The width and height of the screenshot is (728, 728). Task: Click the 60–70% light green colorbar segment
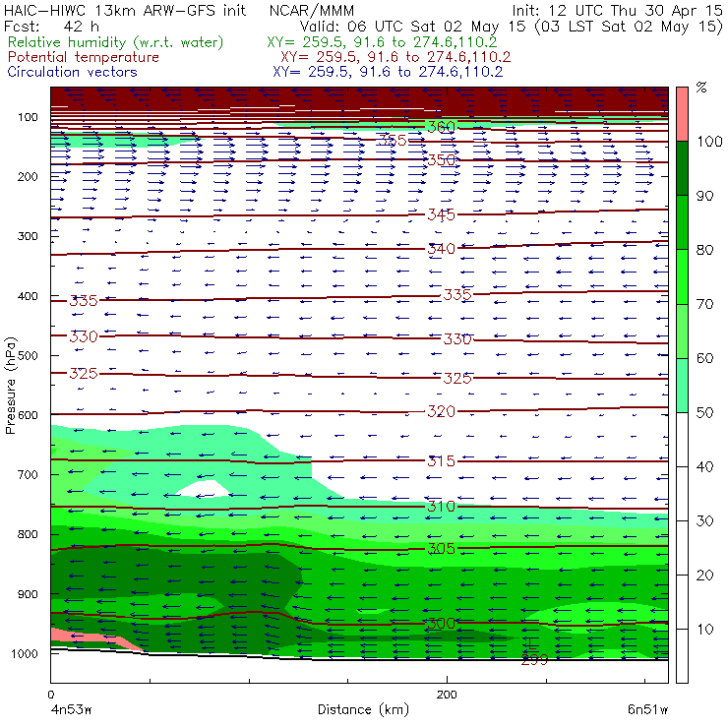coord(682,331)
